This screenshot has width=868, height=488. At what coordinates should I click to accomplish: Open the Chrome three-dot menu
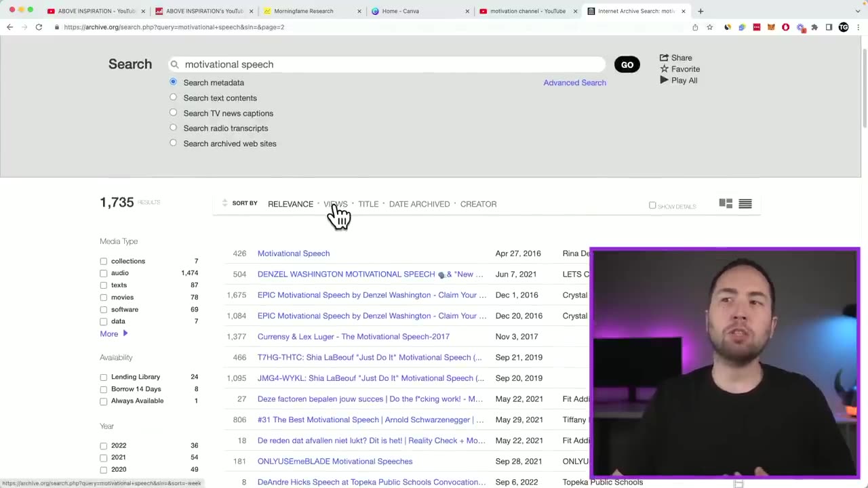858,27
